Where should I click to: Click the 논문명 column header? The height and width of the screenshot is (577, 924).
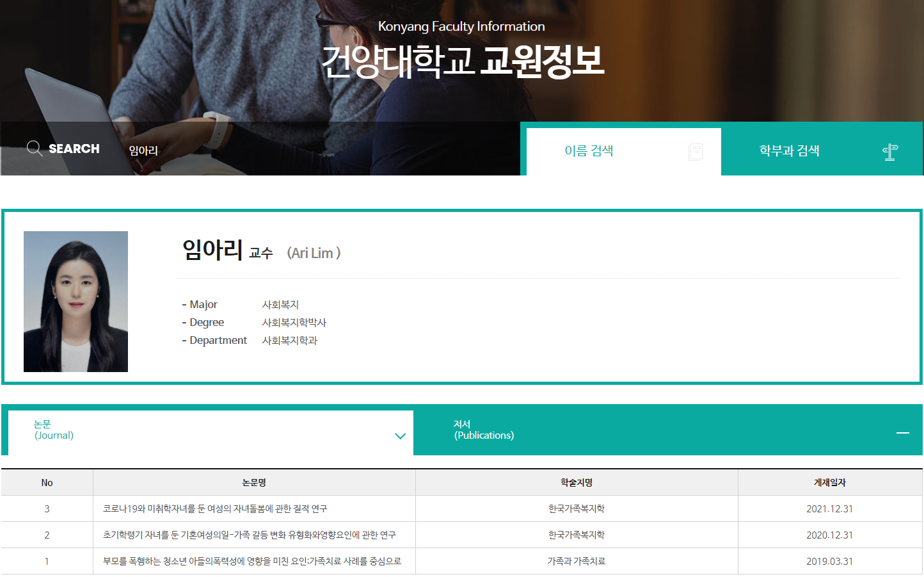coord(254,483)
